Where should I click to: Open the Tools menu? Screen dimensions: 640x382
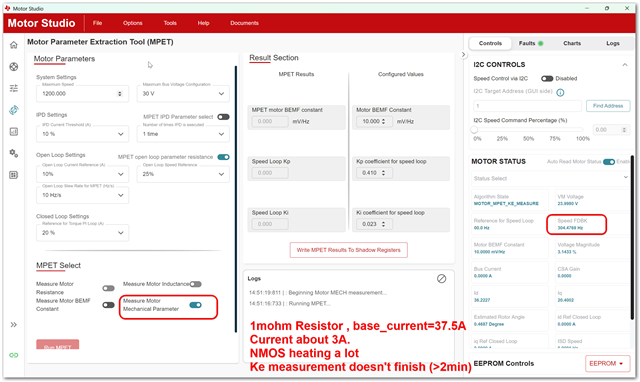[x=170, y=23]
